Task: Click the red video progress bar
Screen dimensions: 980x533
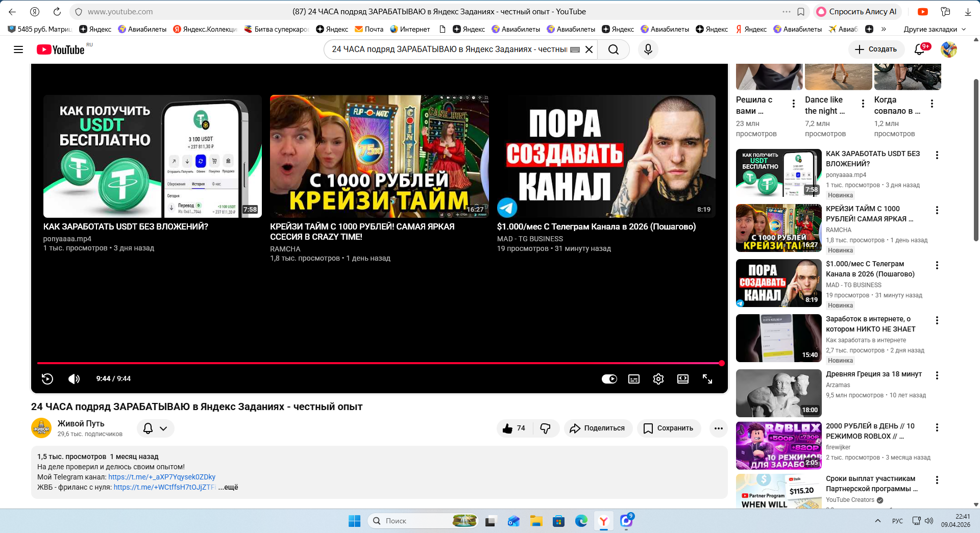Action: tap(378, 363)
